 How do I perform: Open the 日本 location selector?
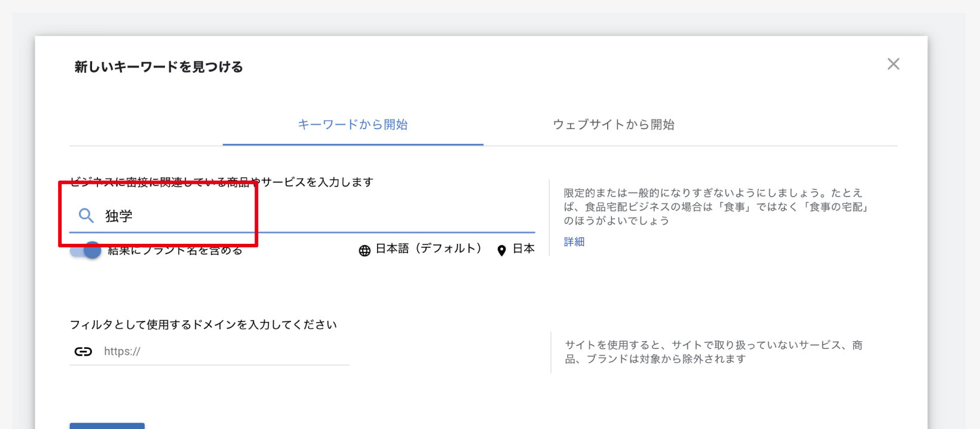(x=523, y=249)
